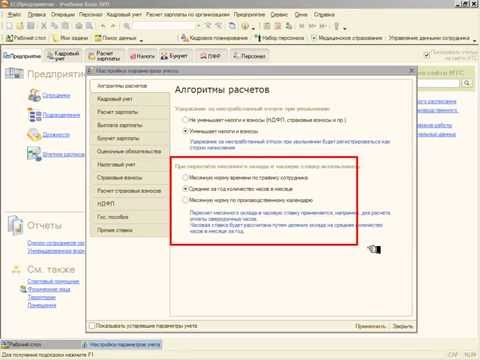
Task: Click the New document toolbar icon
Action: coord(9,26)
